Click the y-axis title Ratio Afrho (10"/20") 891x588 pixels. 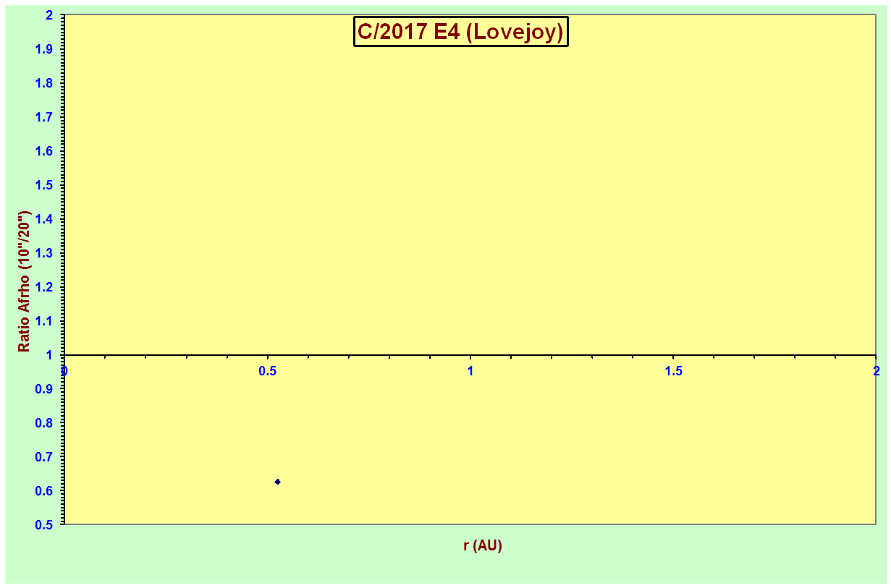[25, 282]
